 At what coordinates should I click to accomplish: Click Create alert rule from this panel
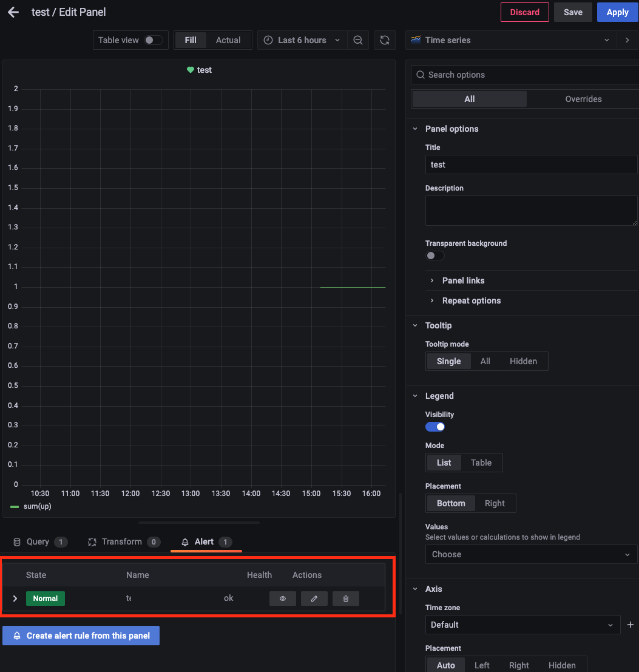(x=81, y=636)
